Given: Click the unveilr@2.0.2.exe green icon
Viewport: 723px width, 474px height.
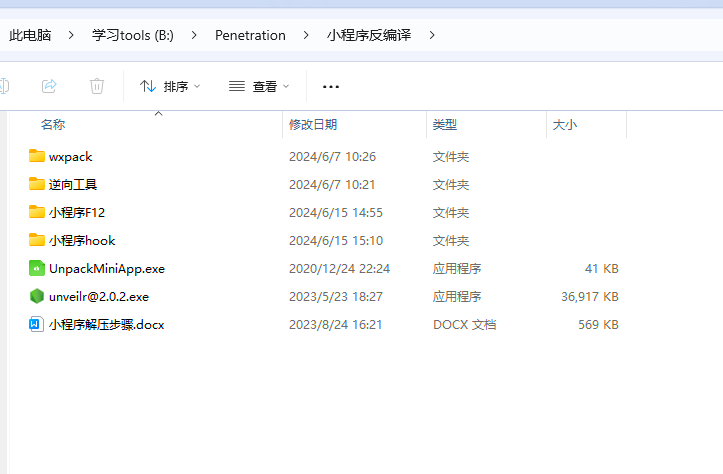Looking at the screenshot, I should pos(37,296).
